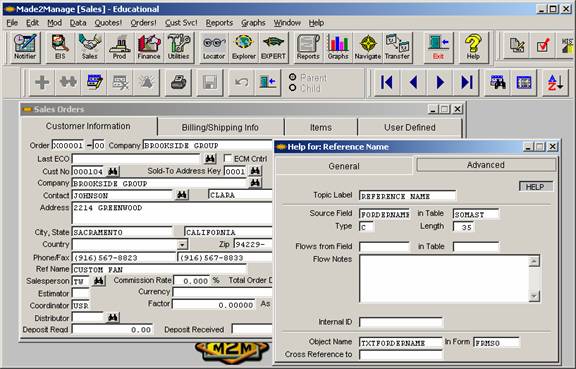Screen dimensions: 576x369
Task: Click binoculars lookup beside Salesperson
Action: 98,281
